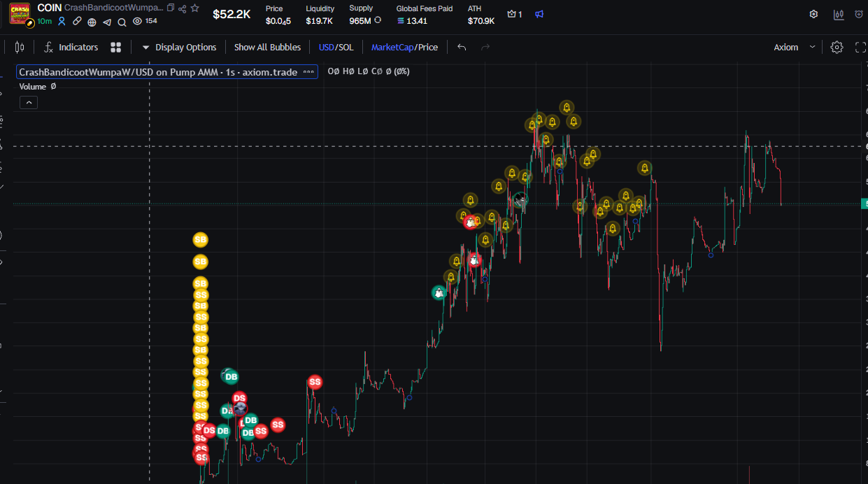Copy the CrashBandicootWumpa token address

[x=171, y=8]
